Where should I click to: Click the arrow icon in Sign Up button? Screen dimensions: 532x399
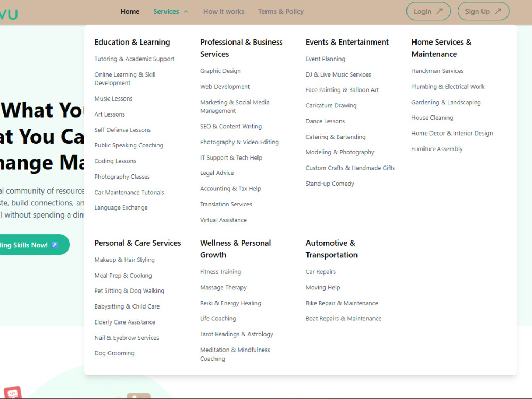(x=498, y=11)
